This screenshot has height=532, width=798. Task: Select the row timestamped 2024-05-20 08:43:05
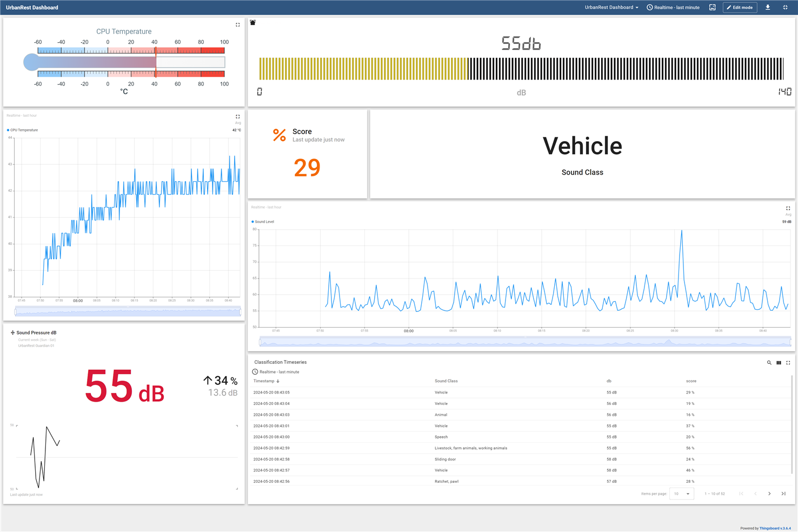tap(520, 393)
